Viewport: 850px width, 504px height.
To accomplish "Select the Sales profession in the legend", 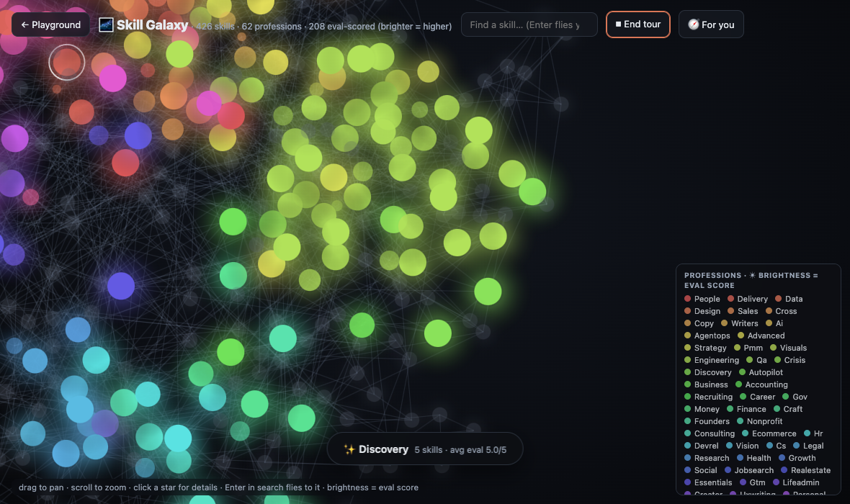I will (x=743, y=311).
